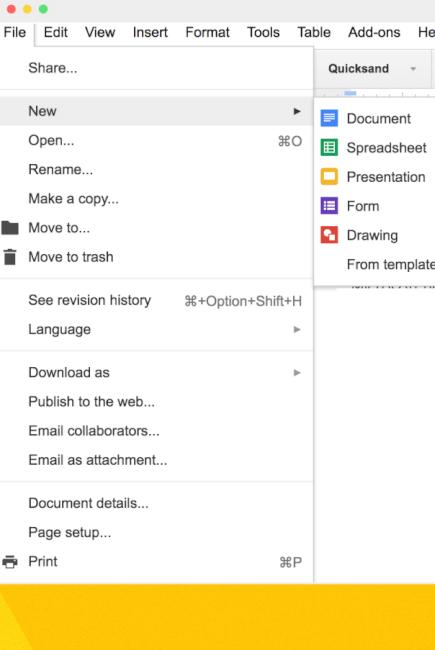Viewport: 435px width, 650px height.
Task: Select the Print menu entry
Action: point(156,562)
